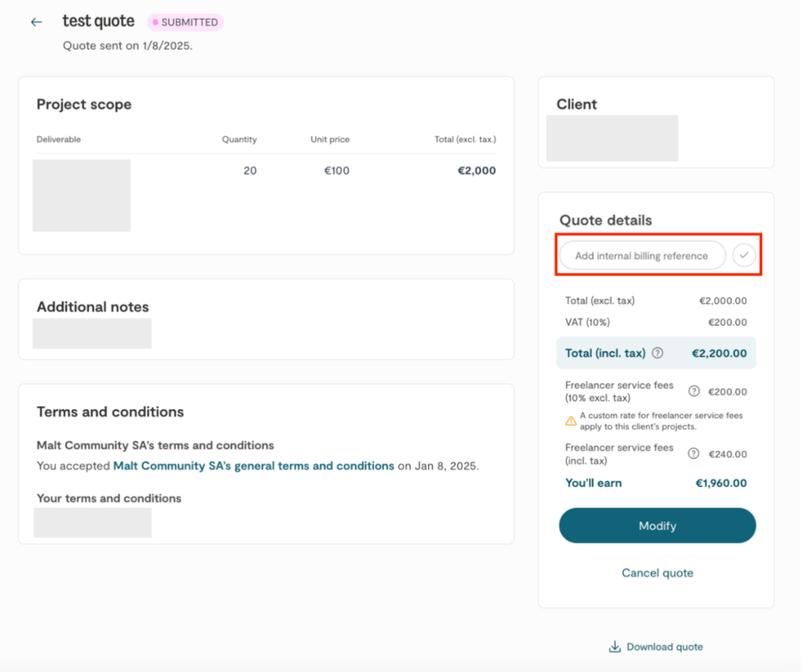Click the Deliverable column header
Viewport: 802px width, 672px height.
point(58,140)
